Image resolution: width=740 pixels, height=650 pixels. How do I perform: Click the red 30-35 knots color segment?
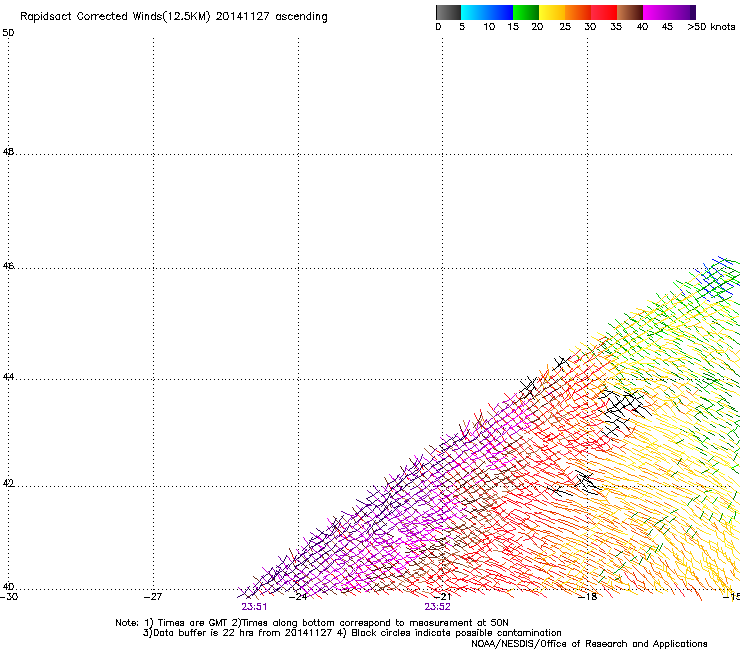604,12
